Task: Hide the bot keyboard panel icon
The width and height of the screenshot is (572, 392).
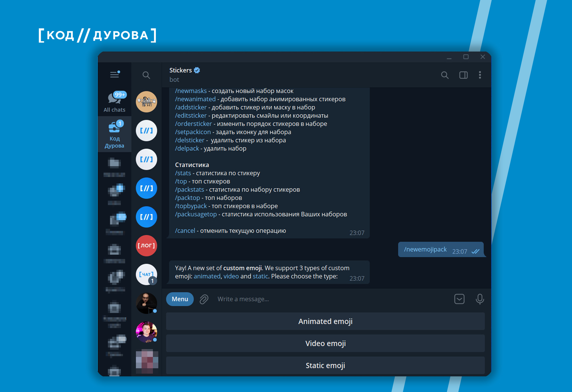Action: [x=459, y=299]
